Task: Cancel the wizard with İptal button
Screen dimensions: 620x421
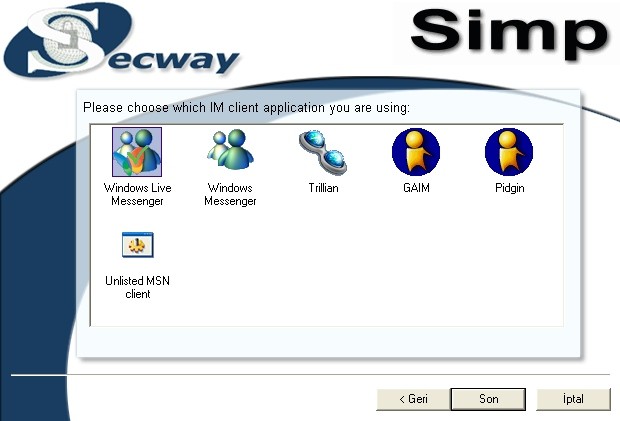Action: 573,399
